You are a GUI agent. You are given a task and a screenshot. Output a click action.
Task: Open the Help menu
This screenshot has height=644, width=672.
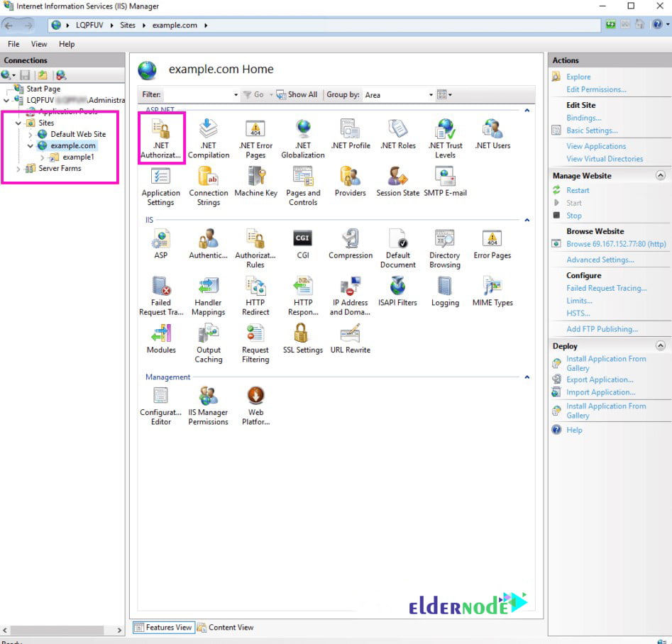pyautogui.click(x=67, y=44)
